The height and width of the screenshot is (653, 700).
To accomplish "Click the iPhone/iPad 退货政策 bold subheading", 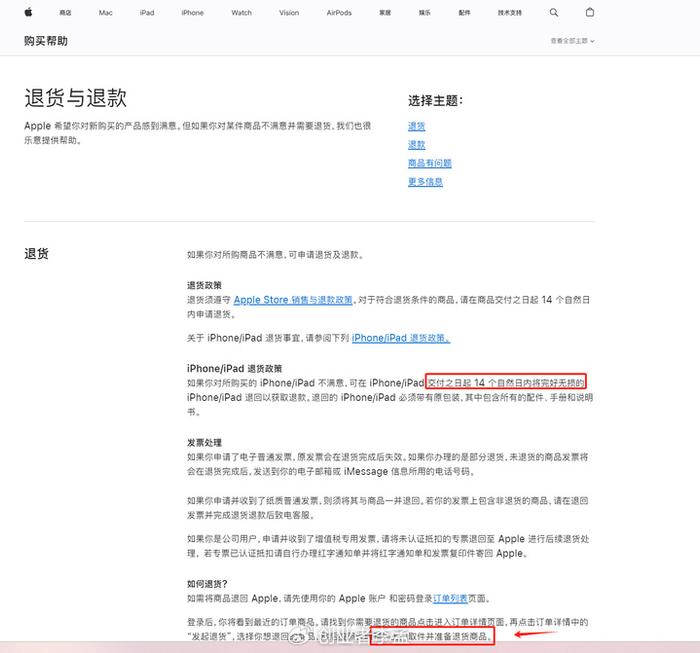I will (234, 369).
